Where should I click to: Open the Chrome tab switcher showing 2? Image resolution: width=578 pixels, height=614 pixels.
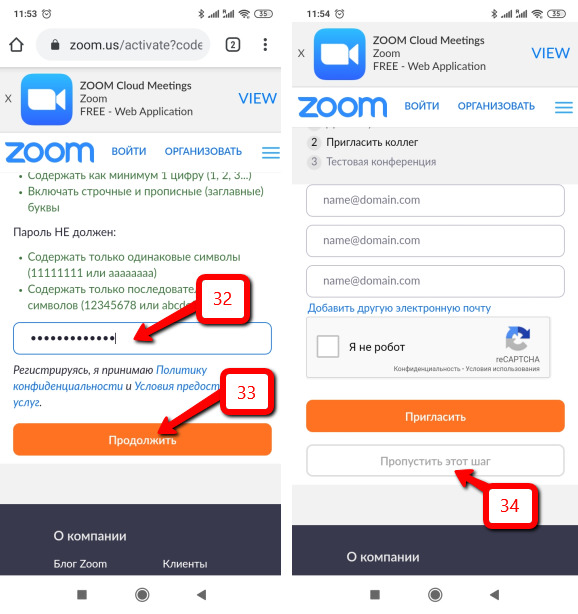(x=233, y=45)
